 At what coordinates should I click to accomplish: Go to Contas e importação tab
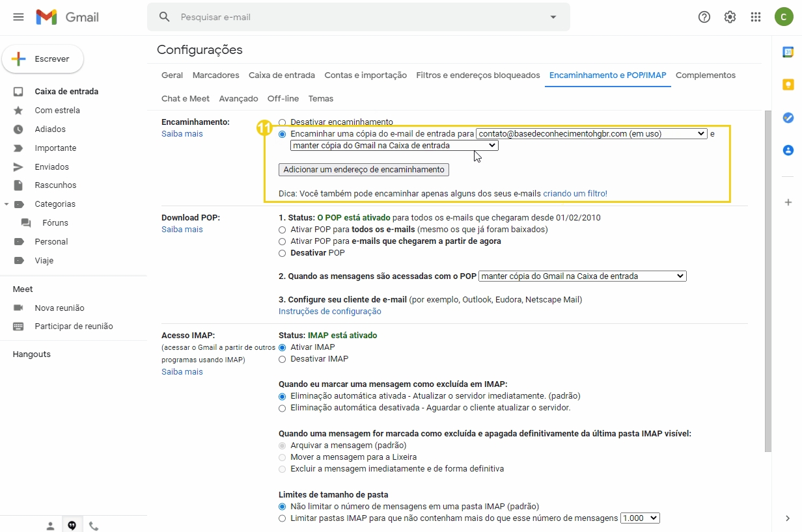coord(365,75)
